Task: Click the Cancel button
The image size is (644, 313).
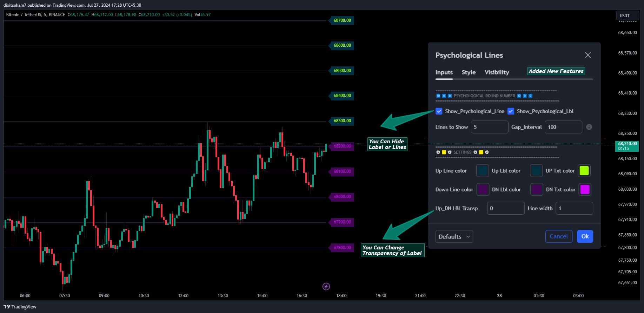Action: tap(559, 236)
